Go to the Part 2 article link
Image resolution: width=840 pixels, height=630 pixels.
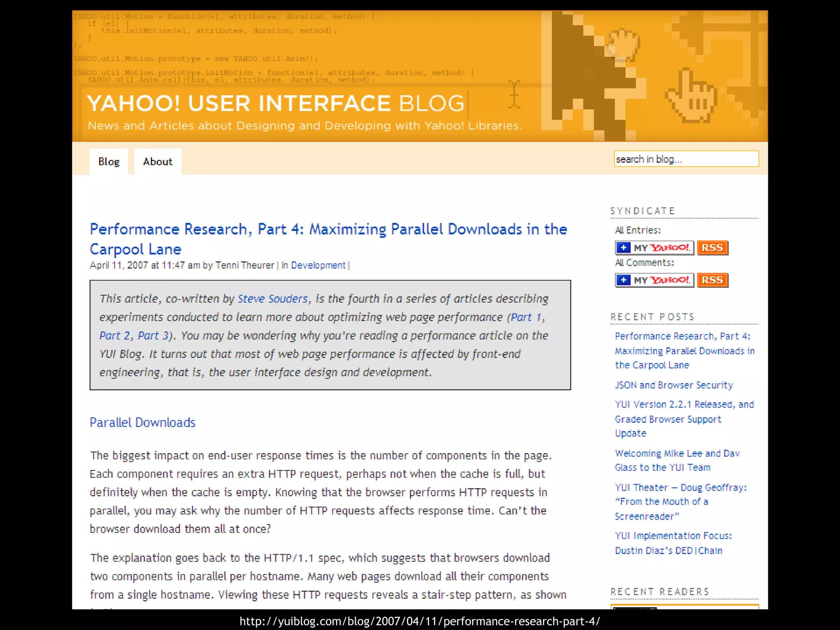pos(115,336)
